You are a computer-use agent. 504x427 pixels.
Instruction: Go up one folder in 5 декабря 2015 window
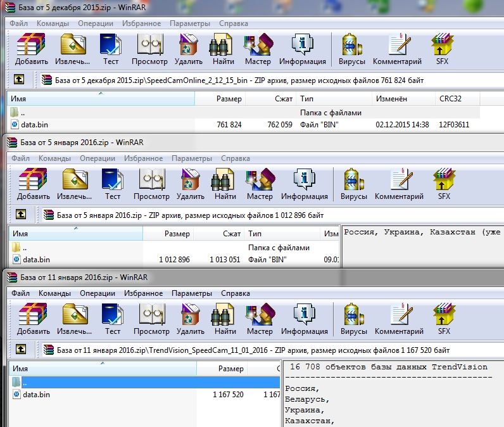tap(19, 80)
